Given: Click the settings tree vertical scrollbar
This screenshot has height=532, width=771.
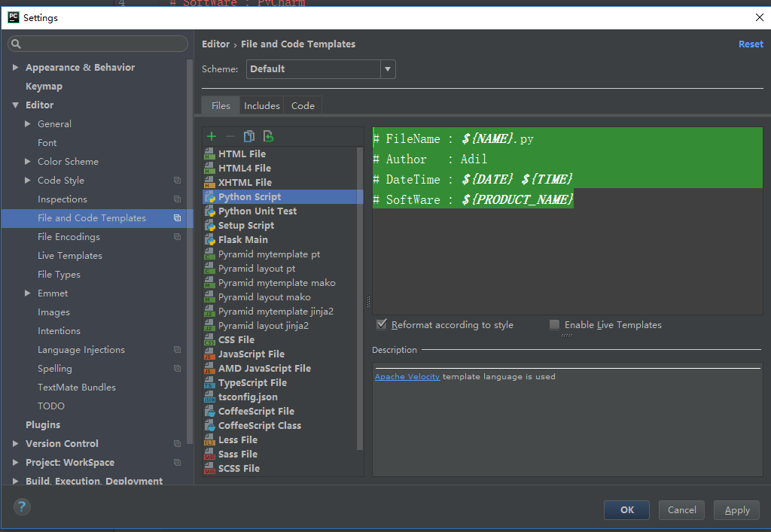Looking at the screenshot, I should coord(189,251).
